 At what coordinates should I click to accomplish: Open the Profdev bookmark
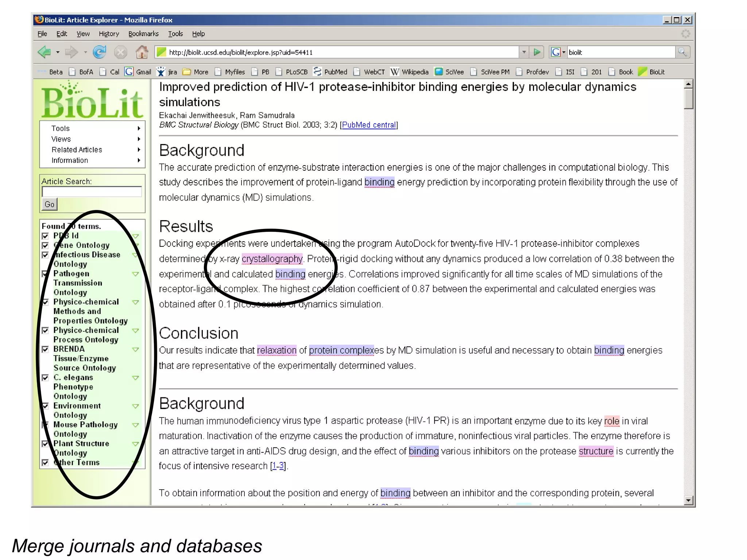(532, 72)
